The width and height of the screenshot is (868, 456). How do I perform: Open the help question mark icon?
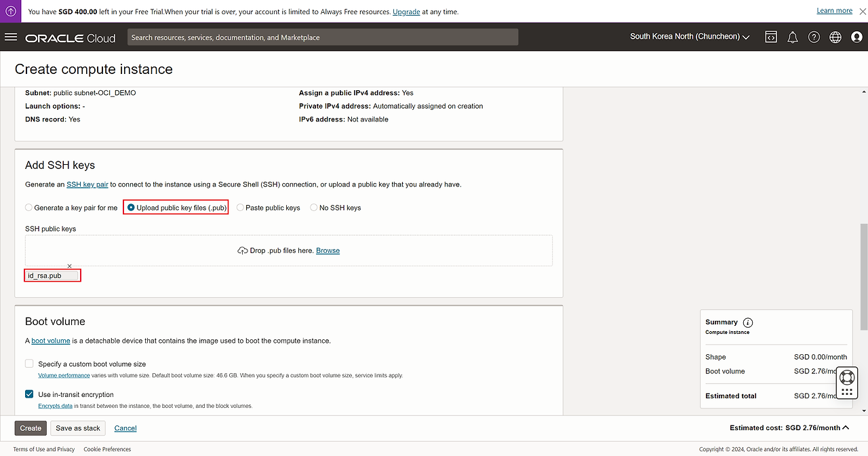[x=814, y=37]
